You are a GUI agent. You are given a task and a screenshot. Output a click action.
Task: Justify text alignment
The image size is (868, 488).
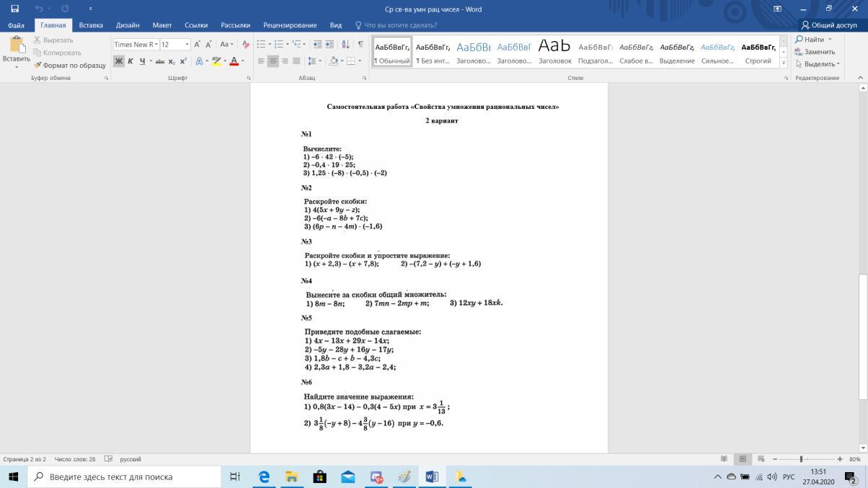point(296,61)
